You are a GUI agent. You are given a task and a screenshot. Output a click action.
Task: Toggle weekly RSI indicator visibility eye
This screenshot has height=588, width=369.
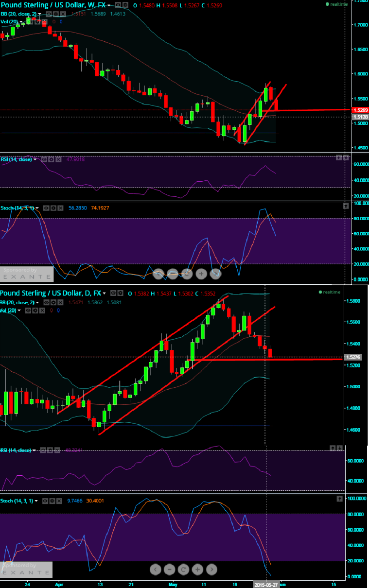click(x=44, y=159)
